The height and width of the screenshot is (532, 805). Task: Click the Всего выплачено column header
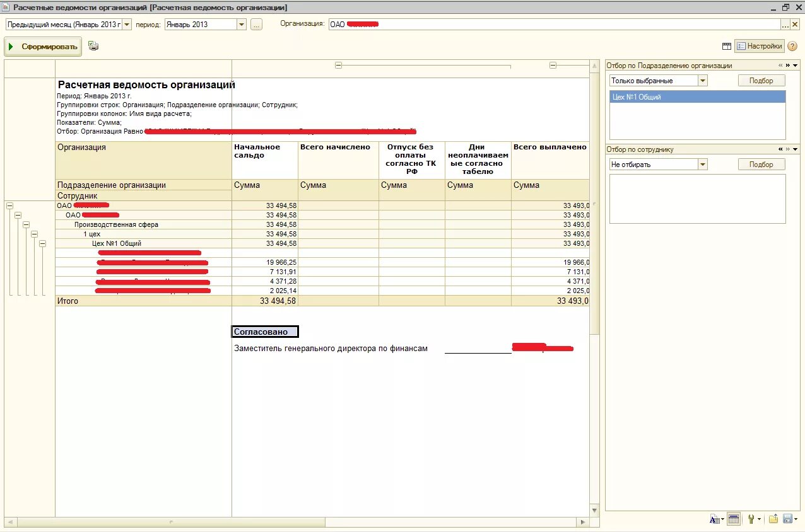coord(550,160)
